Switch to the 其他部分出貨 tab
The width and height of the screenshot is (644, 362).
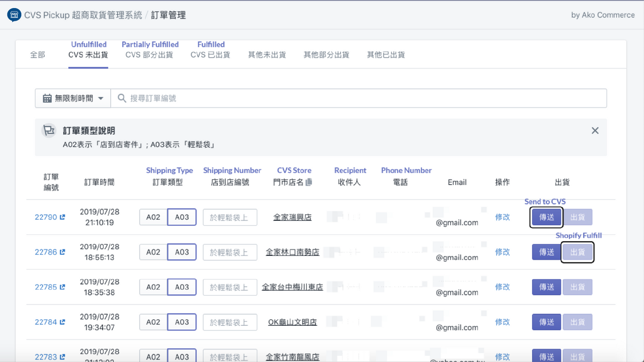(327, 55)
